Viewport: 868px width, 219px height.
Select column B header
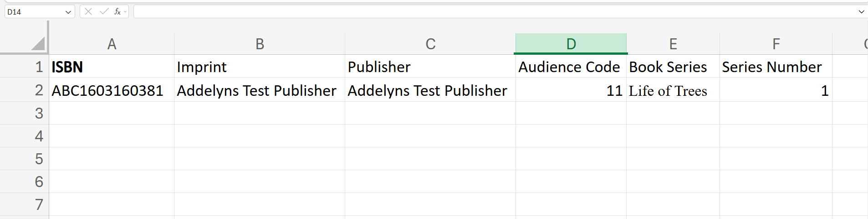pyautogui.click(x=260, y=44)
